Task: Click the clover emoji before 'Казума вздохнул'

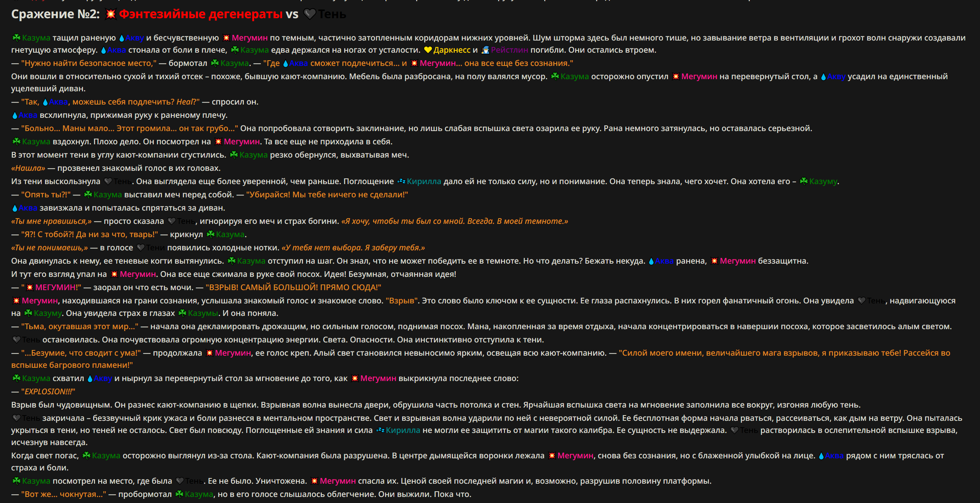Action: click(16, 142)
